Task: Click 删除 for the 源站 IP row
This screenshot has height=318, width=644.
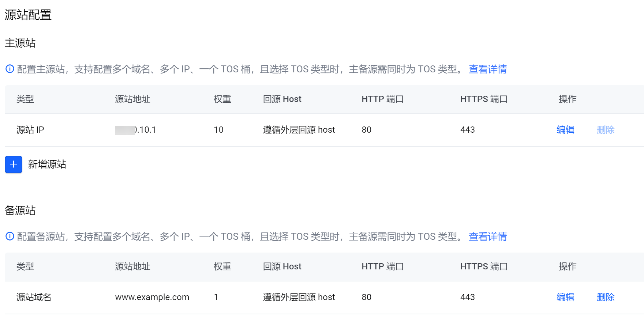Action: point(605,130)
